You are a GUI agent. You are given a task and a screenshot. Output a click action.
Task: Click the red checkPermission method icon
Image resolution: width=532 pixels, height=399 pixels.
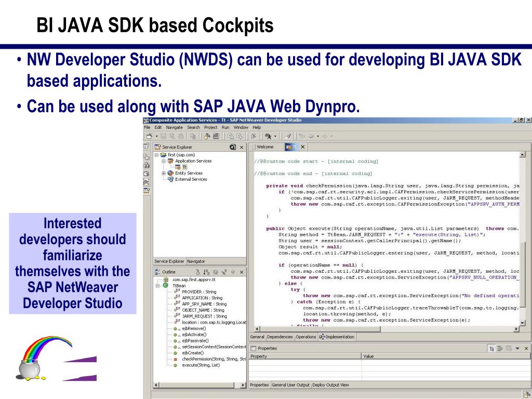tap(175, 360)
